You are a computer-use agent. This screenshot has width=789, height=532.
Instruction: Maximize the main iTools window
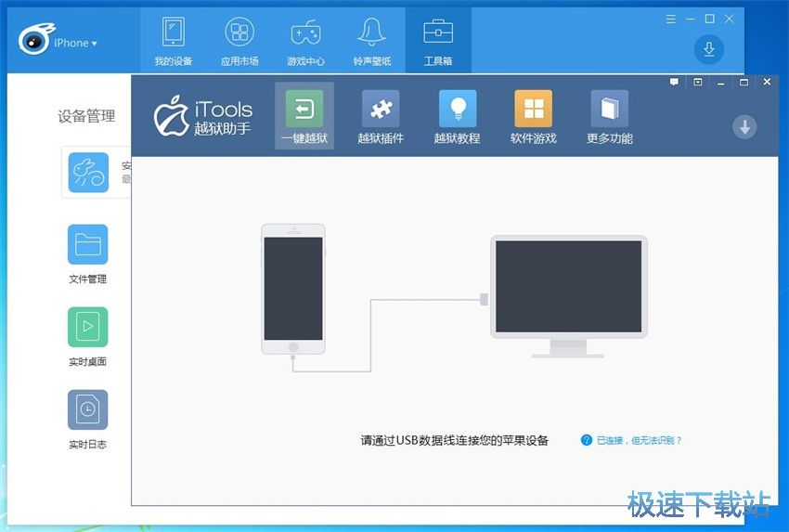pyautogui.click(x=709, y=19)
